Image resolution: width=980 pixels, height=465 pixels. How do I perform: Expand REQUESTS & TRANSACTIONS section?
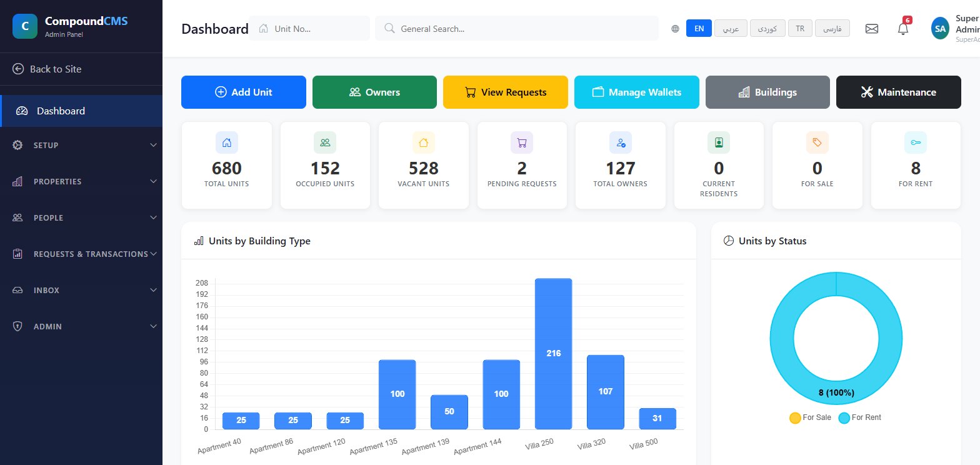(x=81, y=254)
